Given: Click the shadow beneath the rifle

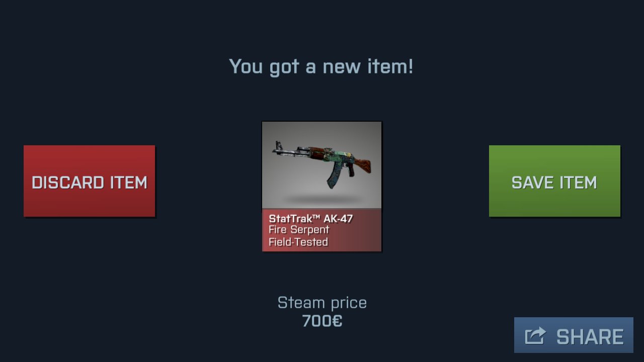Looking at the screenshot, I should point(322,198).
